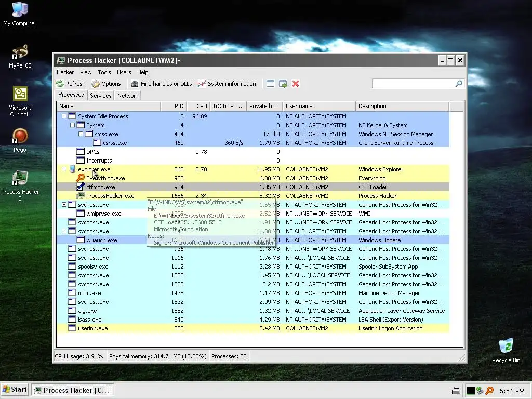
Task: Click the Spooler SubSystem App description
Action: tap(388, 267)
